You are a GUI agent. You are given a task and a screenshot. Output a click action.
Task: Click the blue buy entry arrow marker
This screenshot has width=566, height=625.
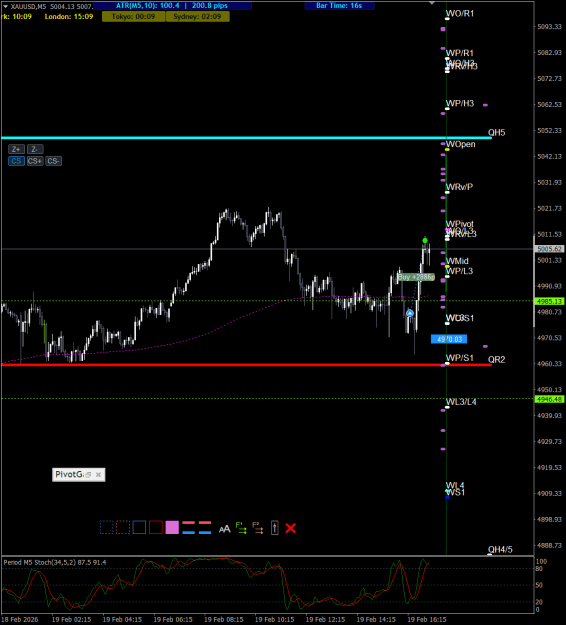[410, 313]
